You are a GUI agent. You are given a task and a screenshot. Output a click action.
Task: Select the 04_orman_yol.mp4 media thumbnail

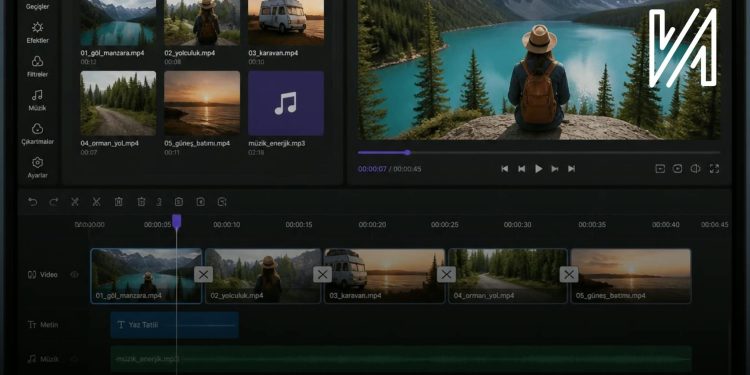(x=118, y=103)
